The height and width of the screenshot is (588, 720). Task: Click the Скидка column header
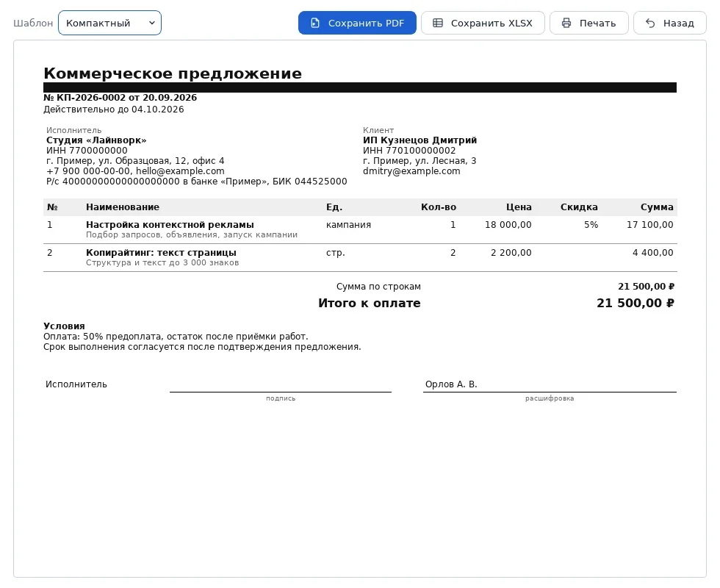coord(579,207)
